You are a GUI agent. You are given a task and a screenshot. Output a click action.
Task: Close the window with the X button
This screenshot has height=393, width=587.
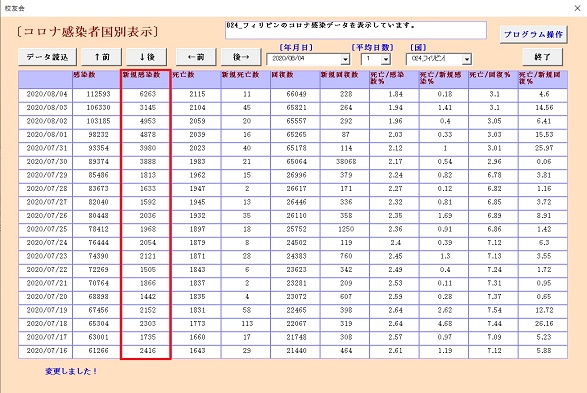578,8
